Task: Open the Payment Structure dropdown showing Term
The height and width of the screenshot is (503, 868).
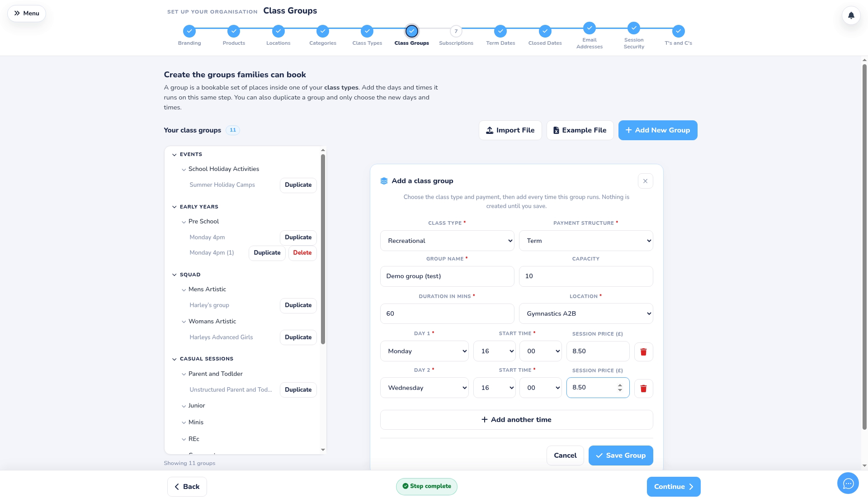Action: [x=586, y=241]
